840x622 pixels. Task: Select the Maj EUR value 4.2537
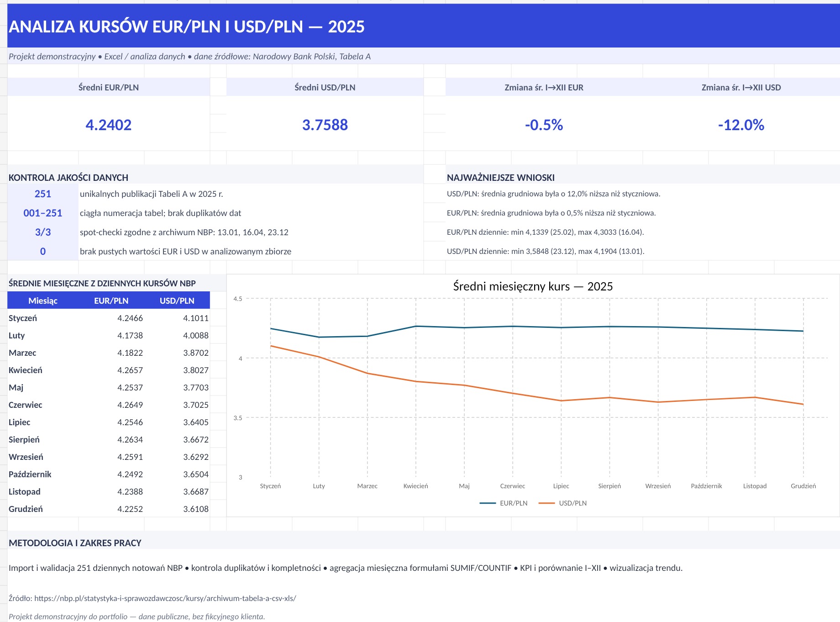(130, 388)
